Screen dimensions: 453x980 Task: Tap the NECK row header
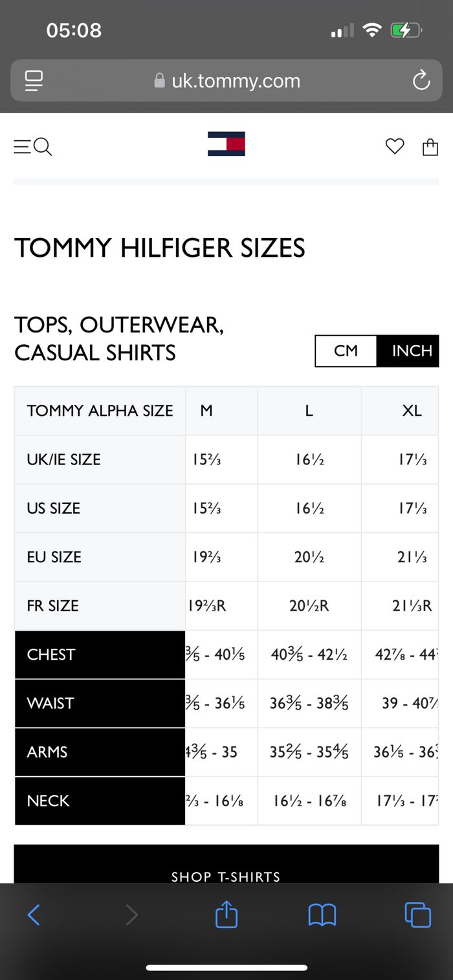tap(100, 801)
